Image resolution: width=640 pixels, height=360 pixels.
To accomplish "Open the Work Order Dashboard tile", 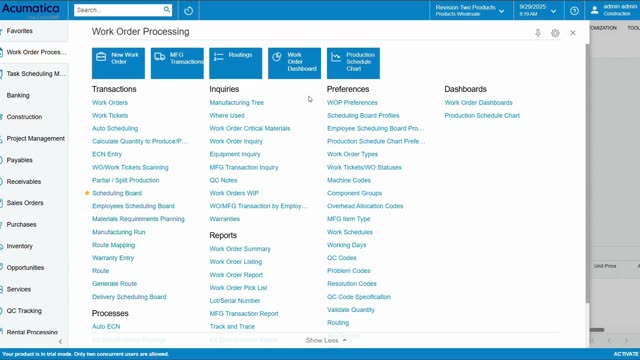I will [294, 63].
